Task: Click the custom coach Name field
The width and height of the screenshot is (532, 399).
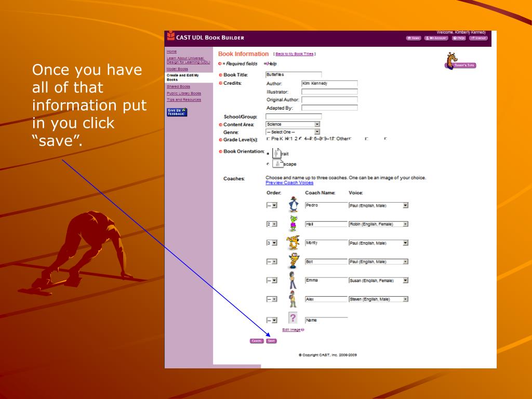Action: pyautogui.click(x=326, y=320)
